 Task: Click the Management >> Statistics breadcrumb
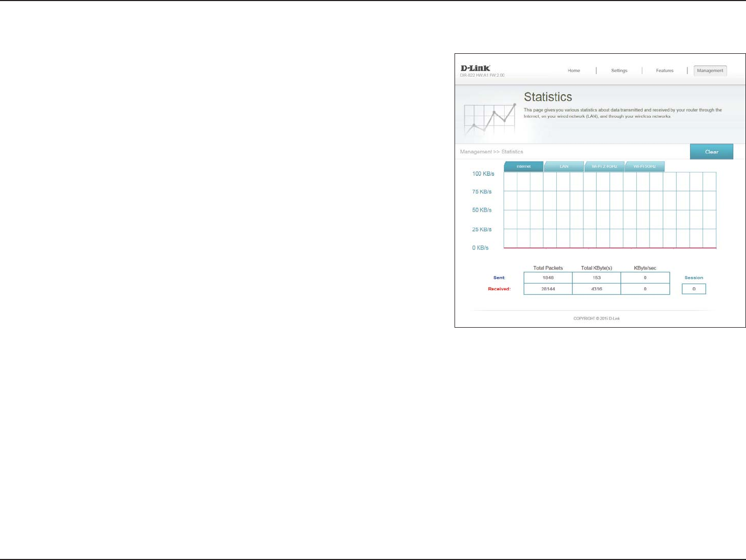pos(491,152)
